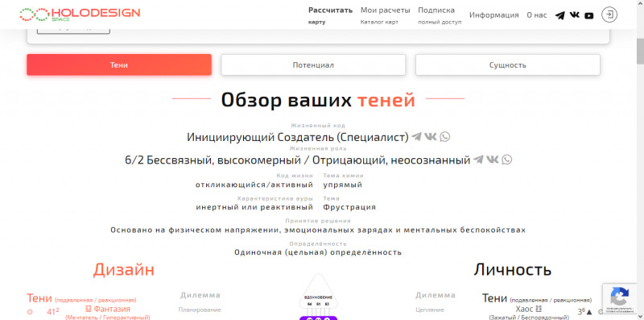The height and width of the screenshot is (320, 644).
Task: Switch to the Тени tab
Action: (x=119, y=65)
